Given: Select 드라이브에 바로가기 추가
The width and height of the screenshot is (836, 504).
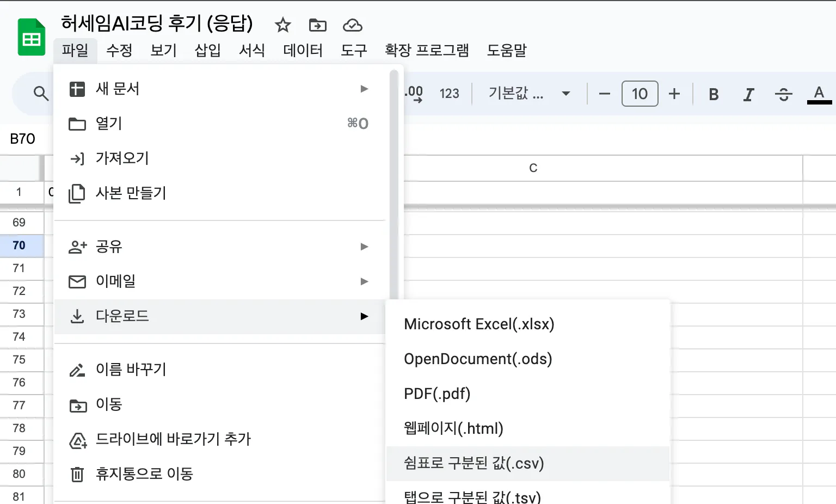Looking at the screenshot, I should 220,439.
